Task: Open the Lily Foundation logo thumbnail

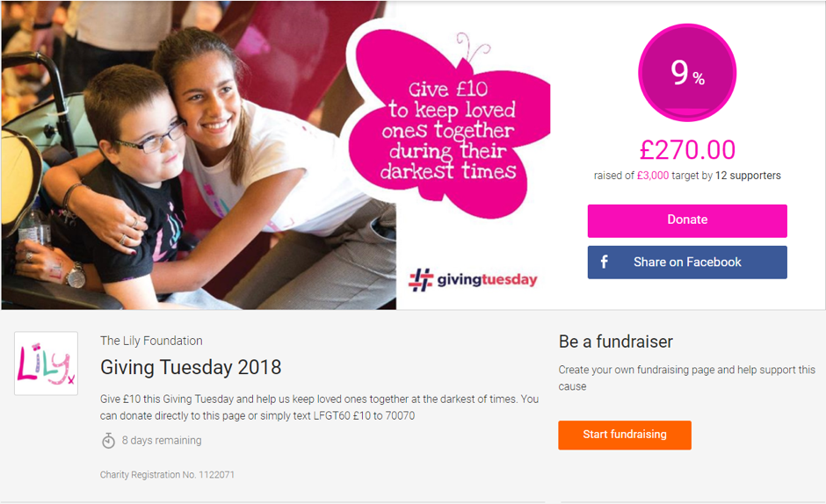Action: [x=46, y=363]
